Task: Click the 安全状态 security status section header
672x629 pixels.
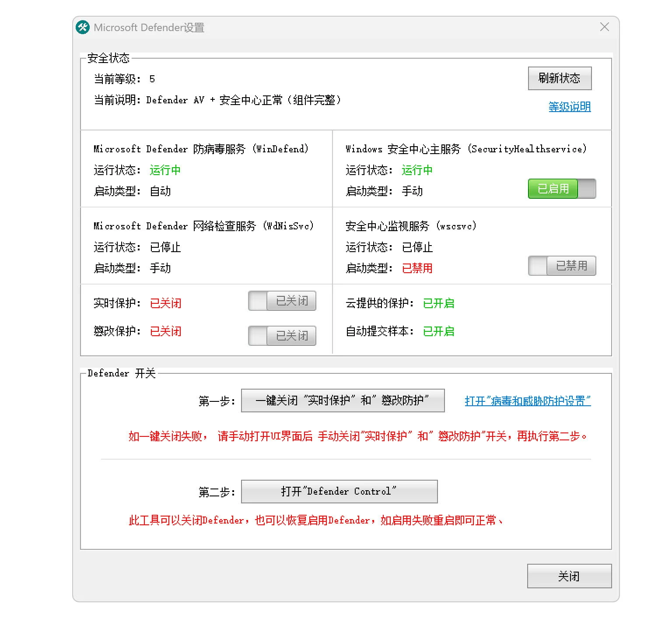Action: [108, 58]
